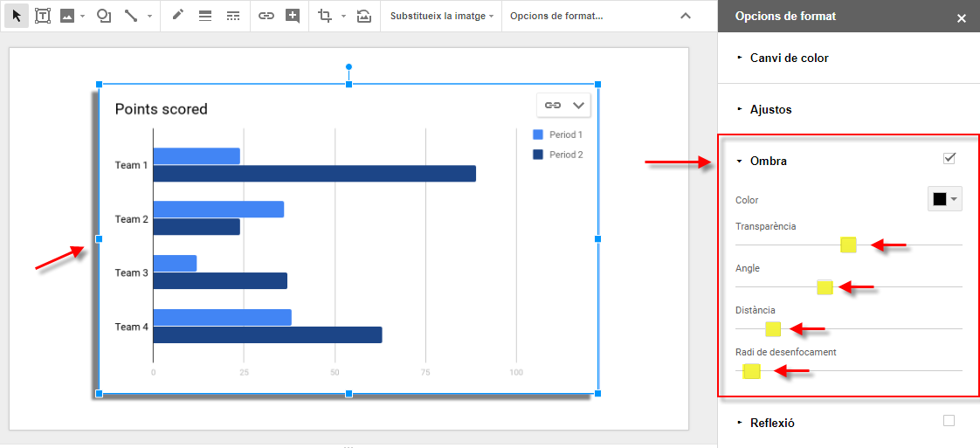Click the Team 4 Period 1 light bar

[x=223, y=317]
